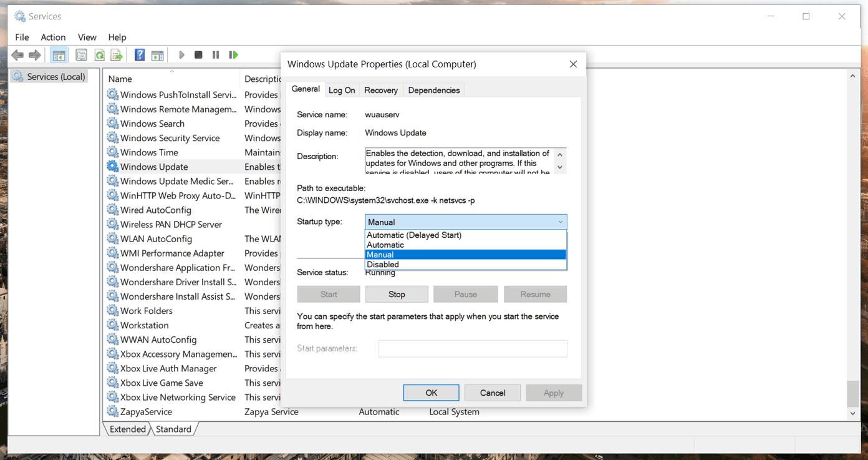Click gear icon beside Windows PushToInstall Service
The image size is (868, 460).
coord(112,95)
